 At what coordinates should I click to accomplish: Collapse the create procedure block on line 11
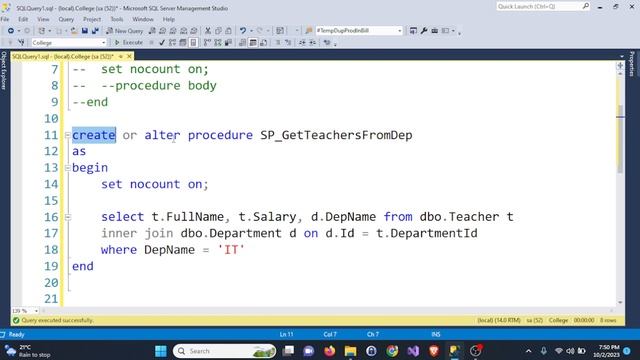tap(67, 135)
